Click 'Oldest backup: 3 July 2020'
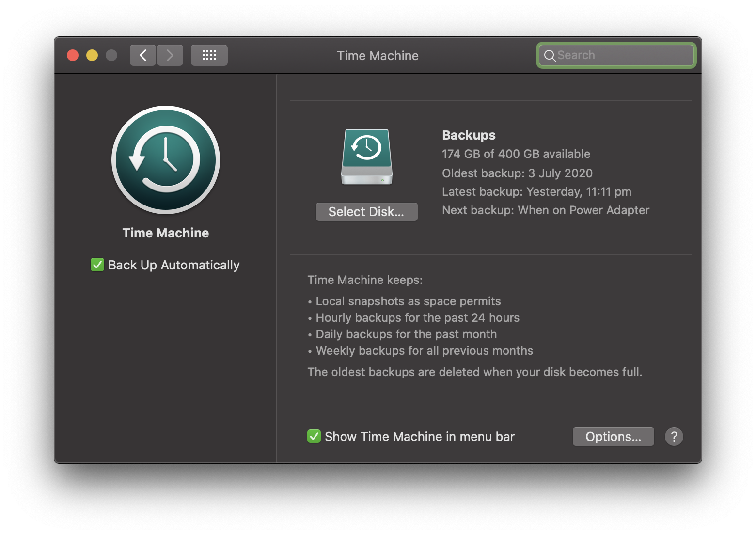This screenshot has height=535, width=756. 517,173
